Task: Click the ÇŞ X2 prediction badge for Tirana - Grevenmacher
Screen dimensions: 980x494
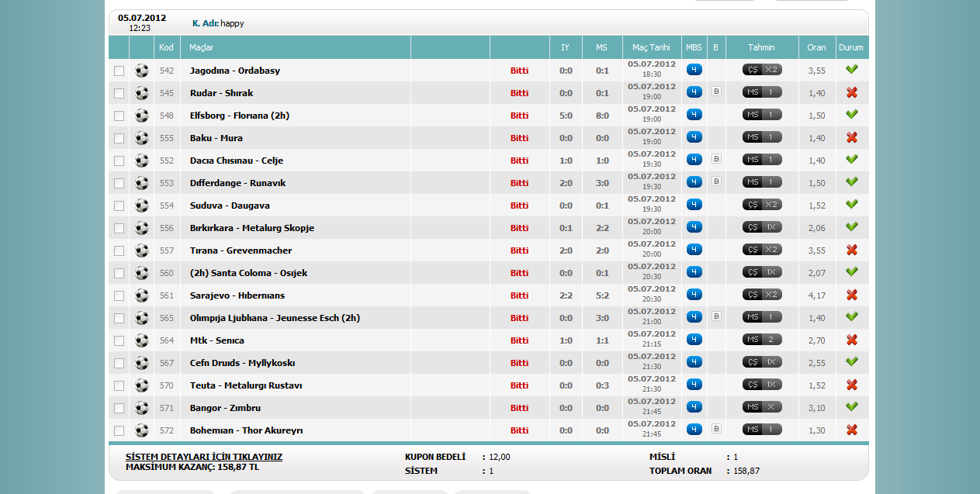Action: click(x=761, y=250)
